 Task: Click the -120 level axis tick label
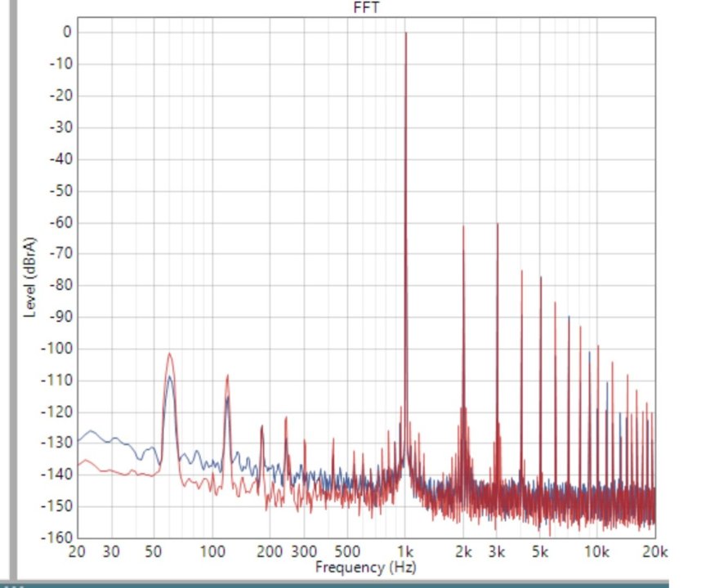click(x=56, y=412)
